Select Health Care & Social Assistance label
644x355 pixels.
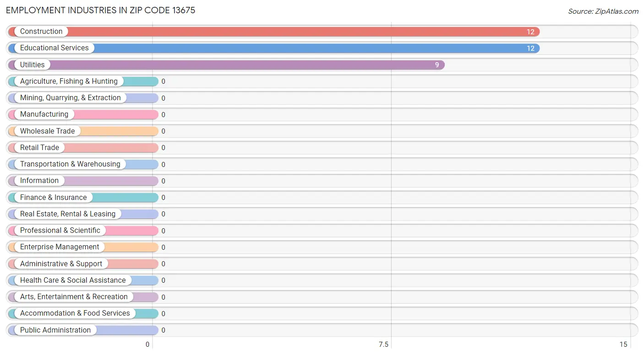point(73,280)
